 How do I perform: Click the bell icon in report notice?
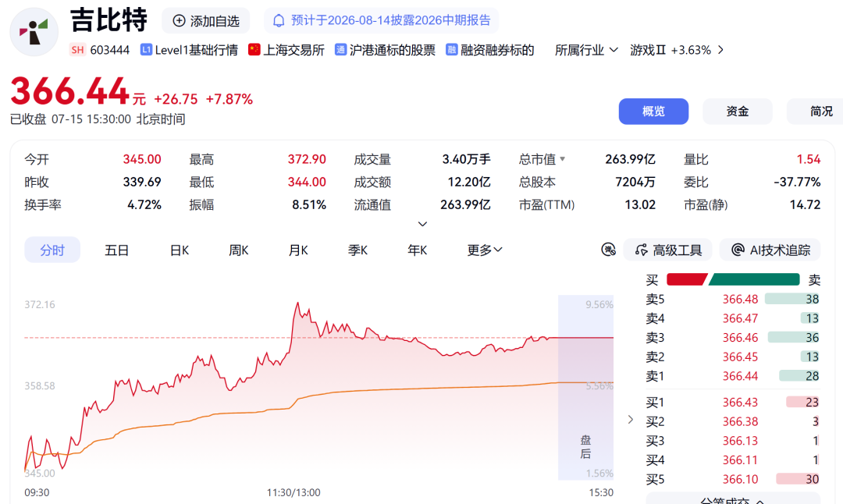click(x=279, y=21)
